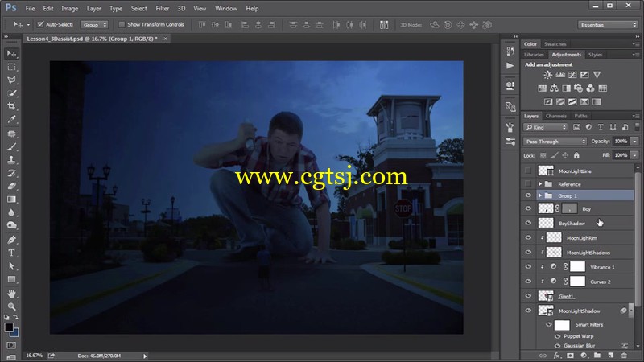Image resolution: width=644 pixels, height=362 pixels.
Task: Open the Layer menu
Action: (x=93, y=8)
